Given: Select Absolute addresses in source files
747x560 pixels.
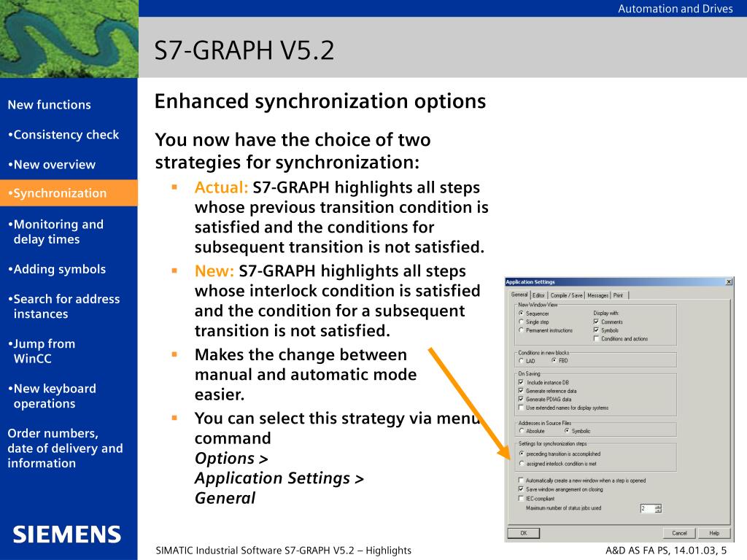Looking at the screenshot, I should (521, 431).
